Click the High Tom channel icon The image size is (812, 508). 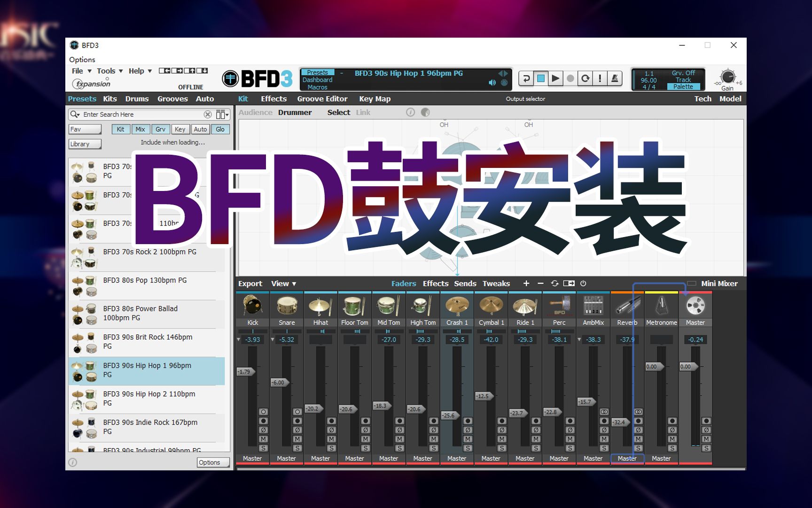coord(422,306)
